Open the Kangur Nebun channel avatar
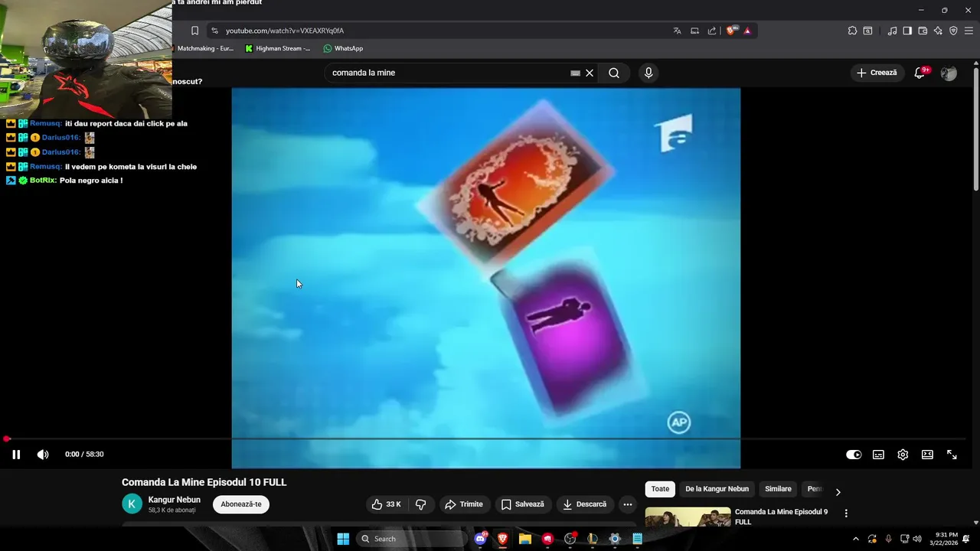The height and width of the screenshot is (551, 980). pos(132,504)
